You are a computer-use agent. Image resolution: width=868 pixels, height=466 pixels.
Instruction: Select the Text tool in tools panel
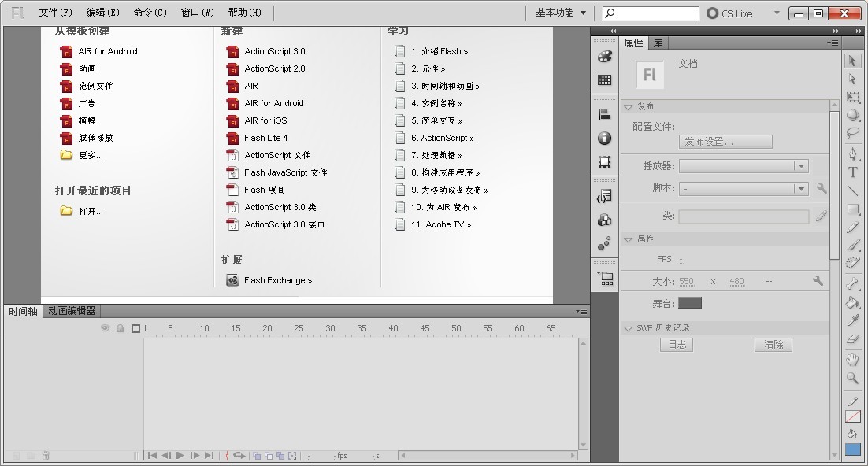tap(852, 172)
